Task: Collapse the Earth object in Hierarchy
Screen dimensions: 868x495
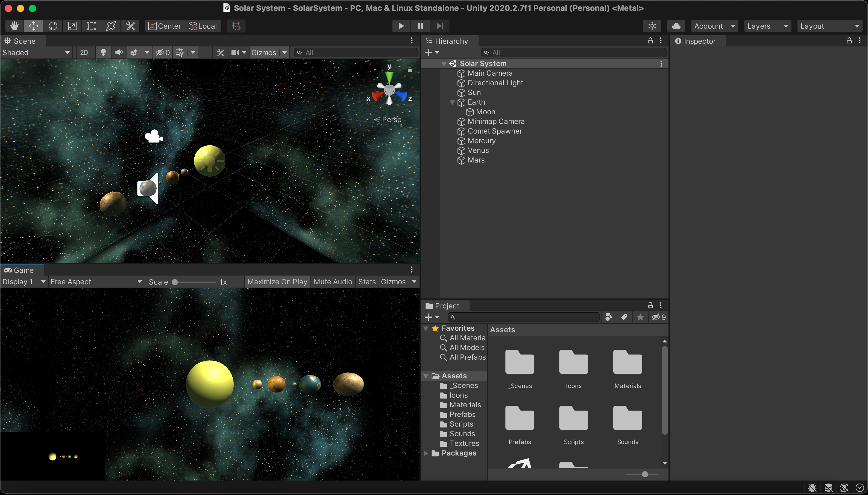Action: [x=452, y=102]
